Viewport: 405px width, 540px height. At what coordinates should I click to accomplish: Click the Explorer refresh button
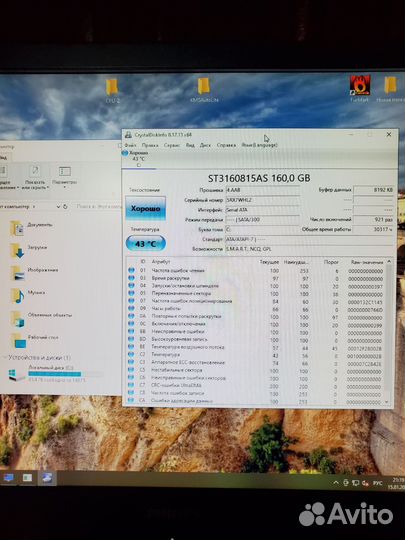(65, 207)
